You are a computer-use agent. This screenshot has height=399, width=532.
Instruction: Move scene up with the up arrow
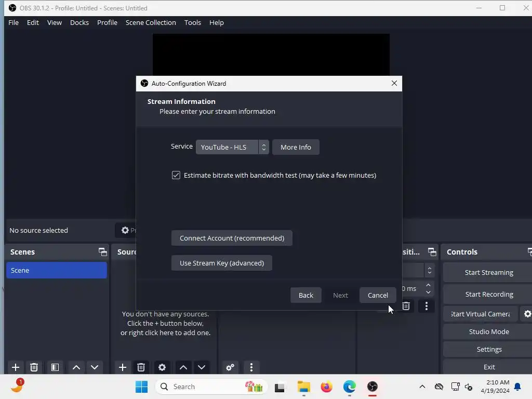[x=76, y=367]
